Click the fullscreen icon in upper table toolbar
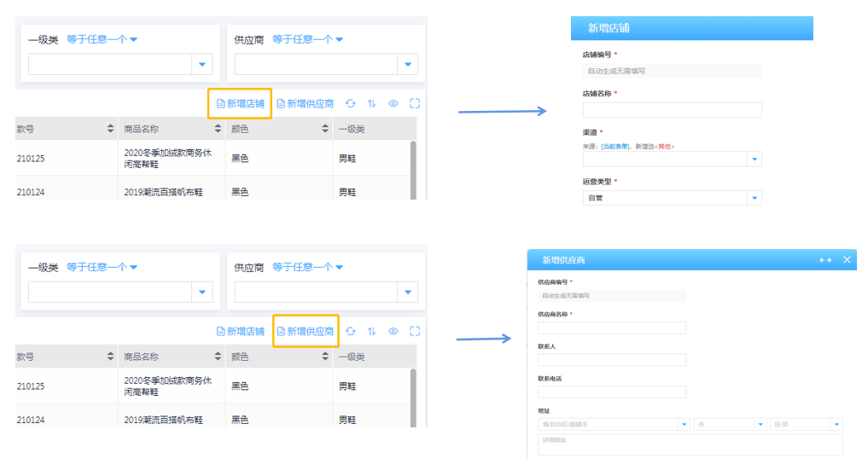868x476 pixels. [x=415, y=103]
